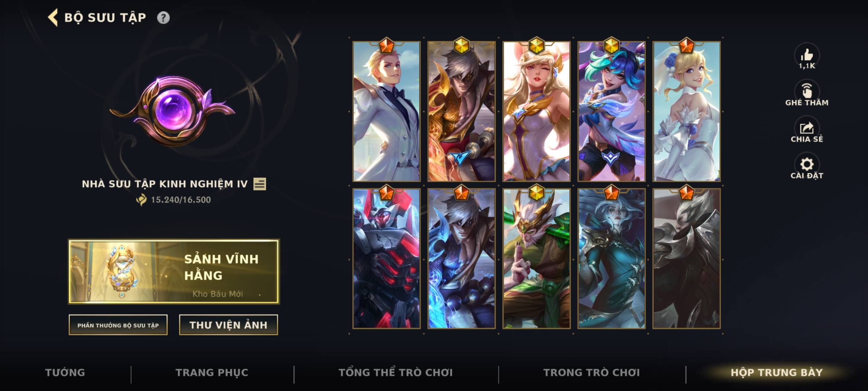Screen dimensions: 868x391
Task: Open the collector rank list icon
Action: (260, 184)
